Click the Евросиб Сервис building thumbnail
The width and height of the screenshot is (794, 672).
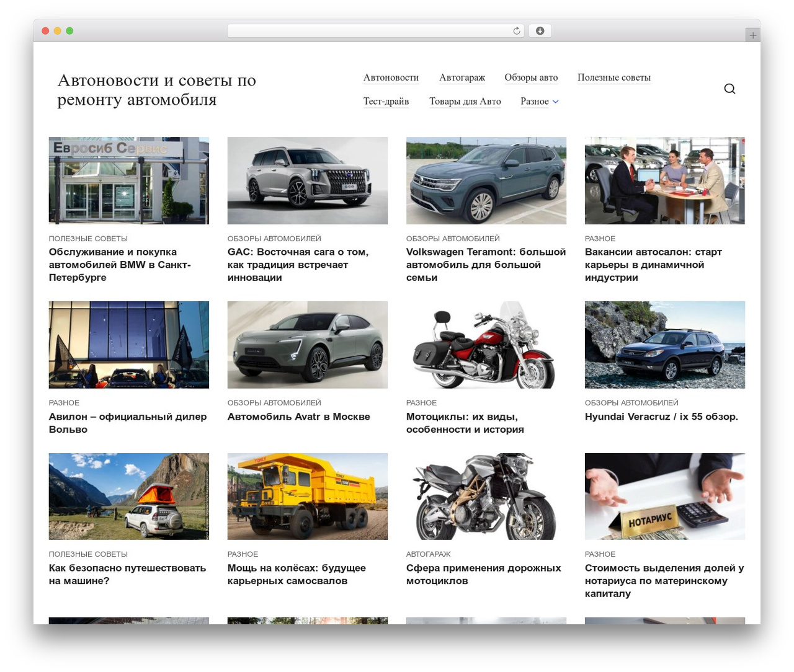coord(129,180)
